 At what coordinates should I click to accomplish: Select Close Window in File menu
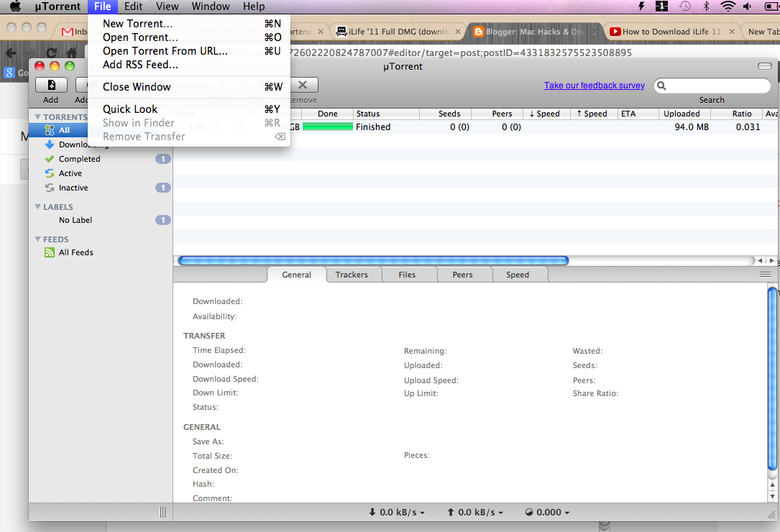click(x=189, y=86)
